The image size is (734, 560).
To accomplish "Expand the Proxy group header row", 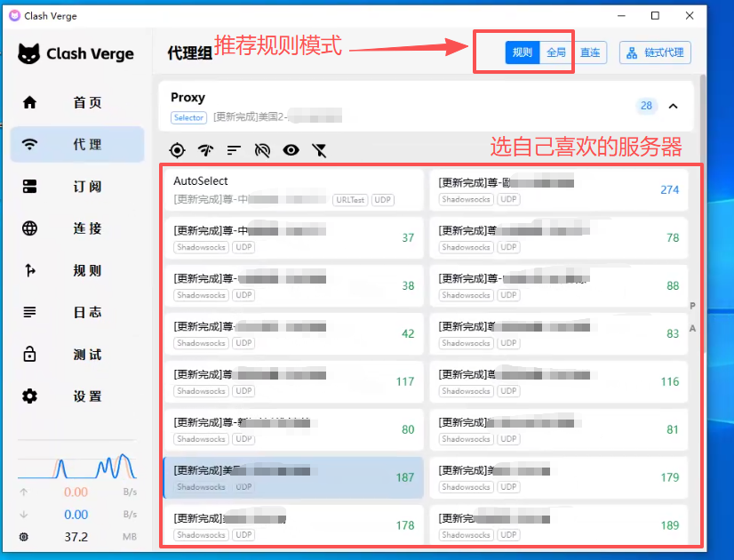I will 400,106.
